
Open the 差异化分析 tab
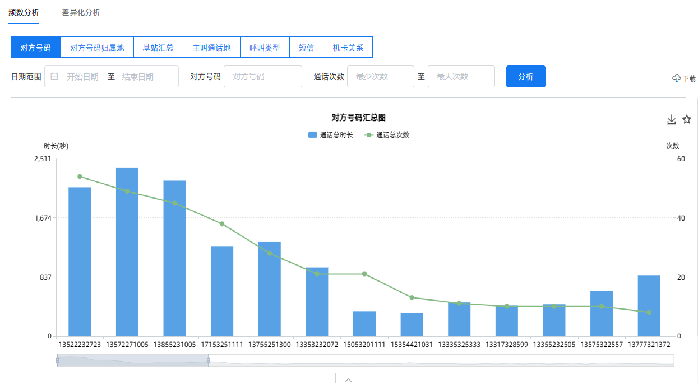pyautogui.click(x=81, y=12)
